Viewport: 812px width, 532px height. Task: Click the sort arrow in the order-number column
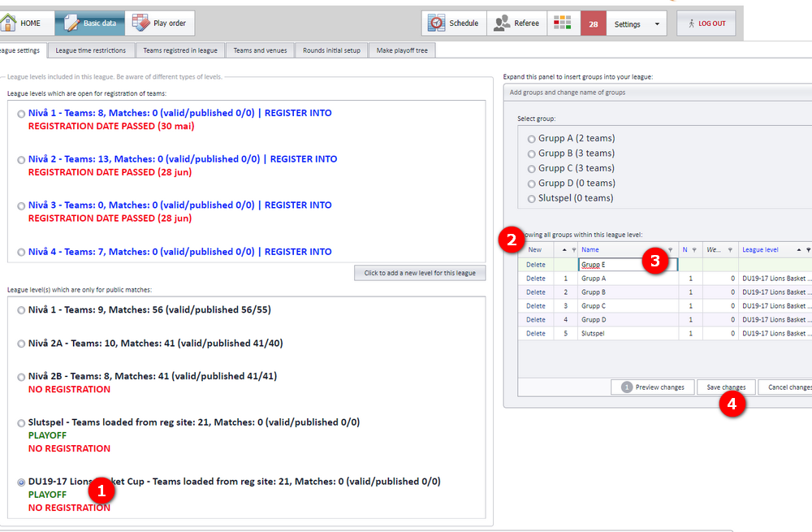[x=564, y=249]
